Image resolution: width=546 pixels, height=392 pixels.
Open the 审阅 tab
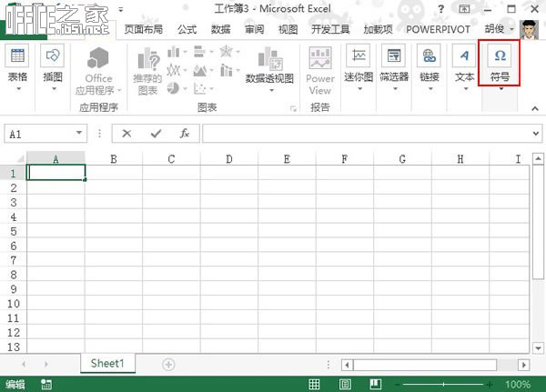click(255, 29)
